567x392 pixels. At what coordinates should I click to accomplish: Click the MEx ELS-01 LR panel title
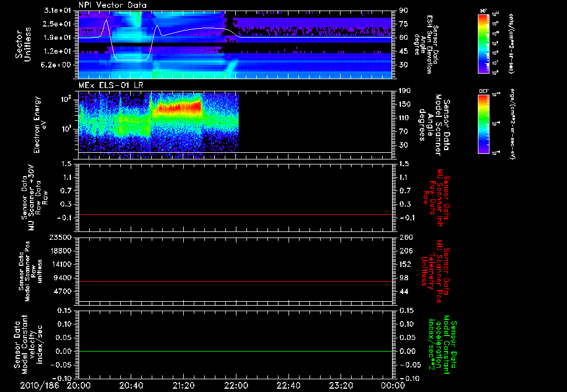tap(111, 85)
